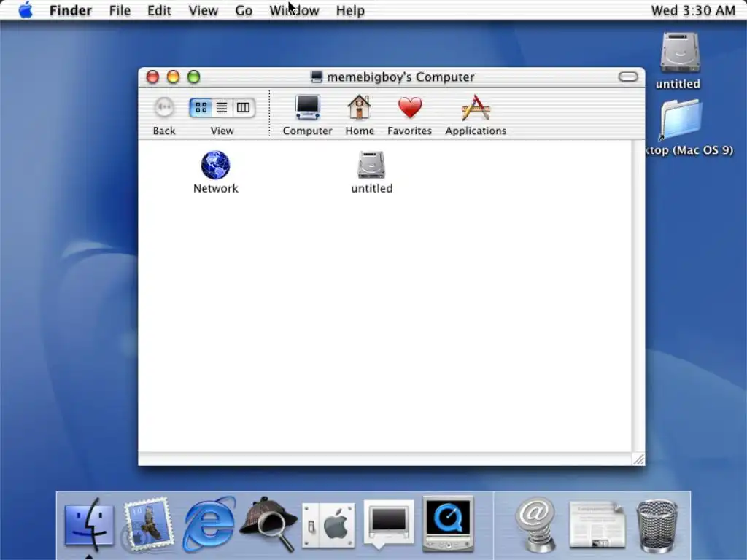Open the document item in Dock
The width and height of the screenshot is (747, 560).
(597, 524)
